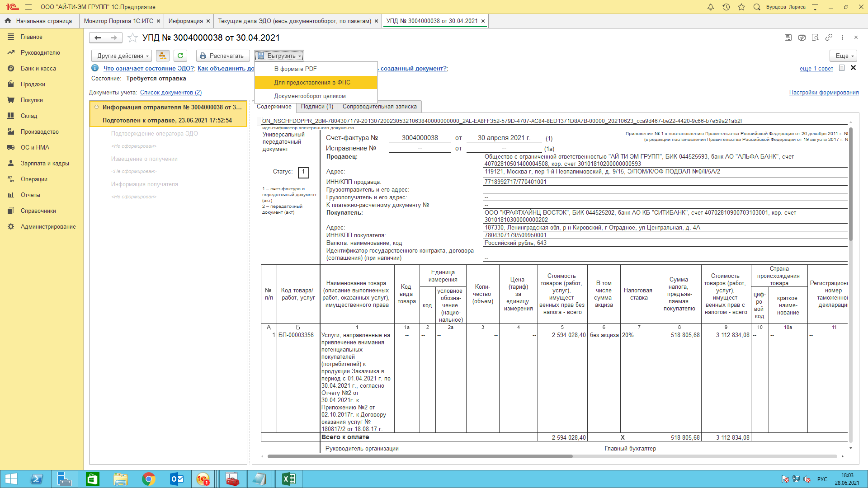Select В формате PDF export option
This screenshot has width=868, height=488.
pyautogui.click(x=295, y=69)
